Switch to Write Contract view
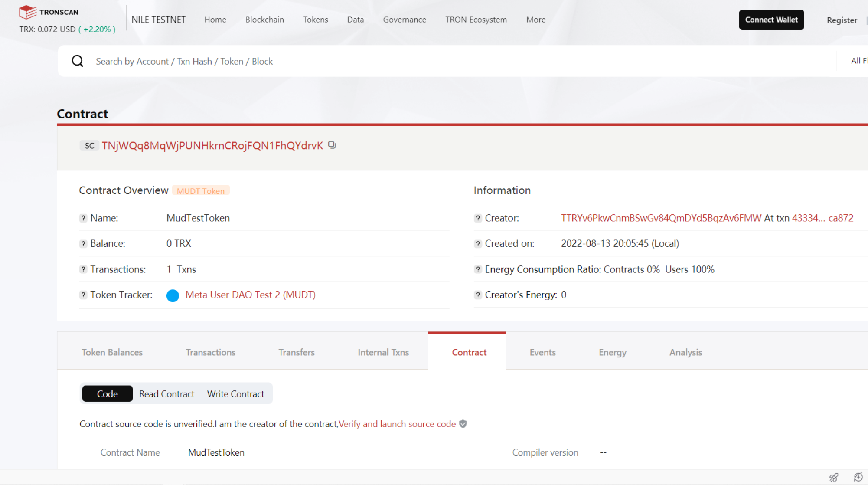Screen dimensions: 868x485 (235, 394)
